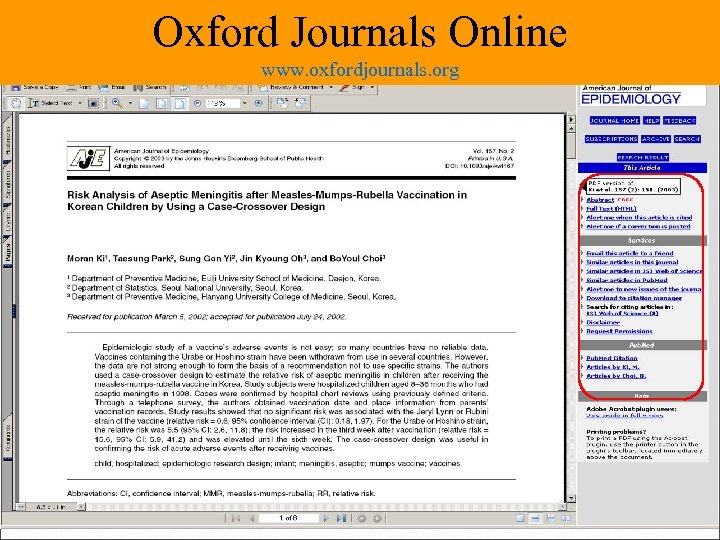Open the zoom tool dropdown arrow
The image size is (720, 540).
coord(130,103)
